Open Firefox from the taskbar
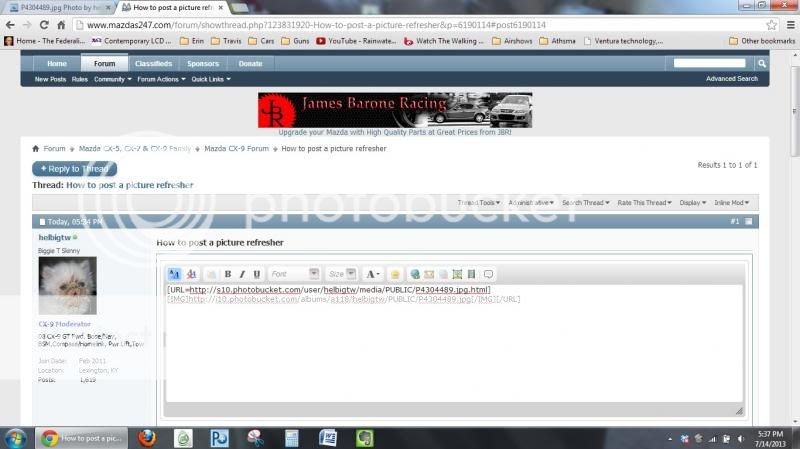 point(147,437)
